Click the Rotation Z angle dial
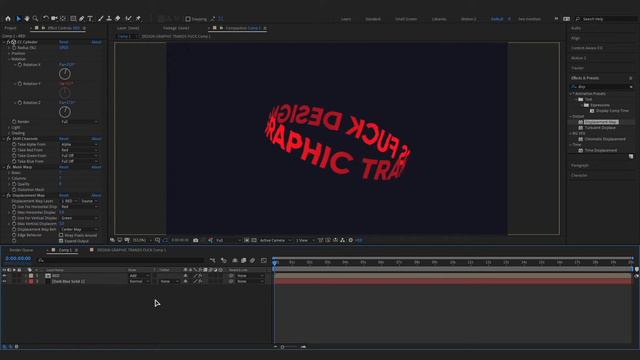The height and width of the screenshot is (360, 640). pyautogui.click(x=64, y=112)
